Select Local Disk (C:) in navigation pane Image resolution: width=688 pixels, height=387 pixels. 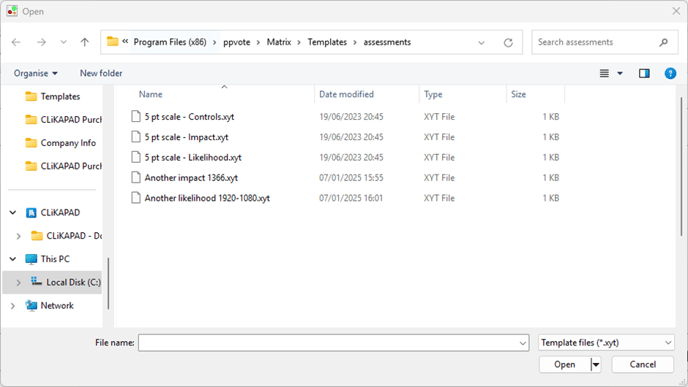coord(73,283)
